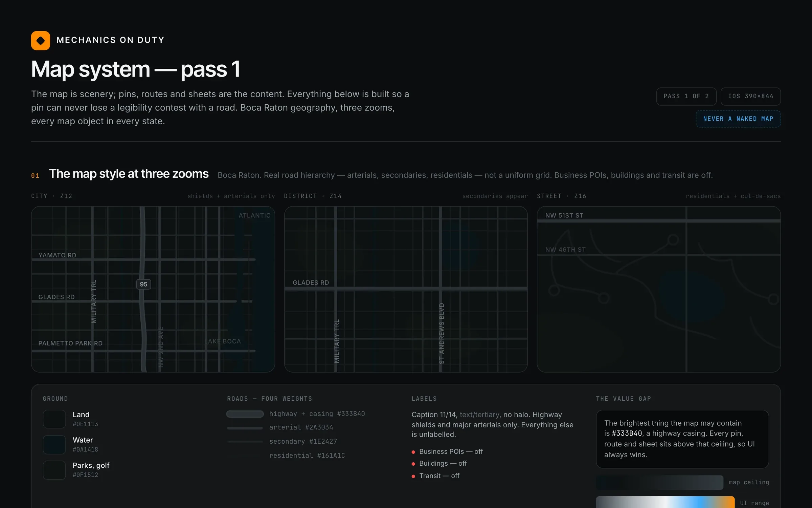The width and height of the screenshot is (812, 508).
Task: Click the 'residentials + cul-de-sacs' caption
Action: point(733,196)
